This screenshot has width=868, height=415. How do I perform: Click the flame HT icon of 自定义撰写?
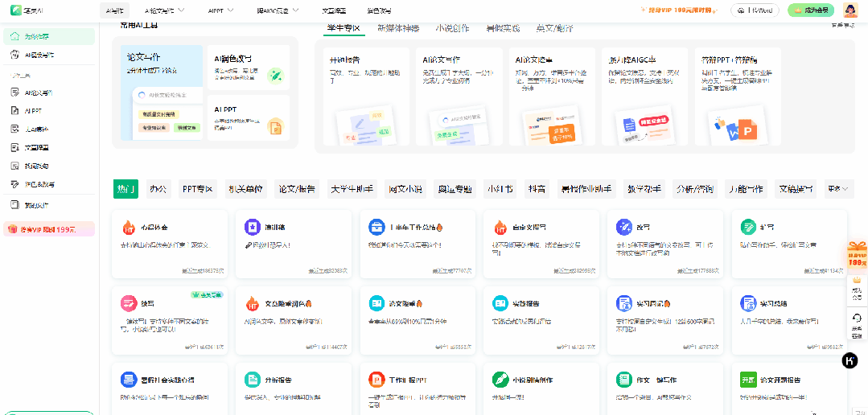(500, 227)
